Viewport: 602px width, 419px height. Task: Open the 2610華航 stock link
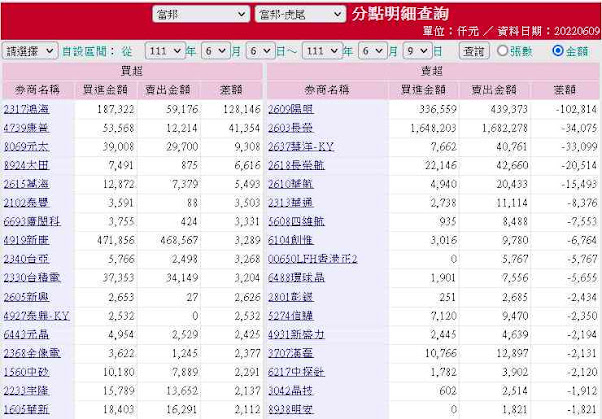tap(291, 184)
